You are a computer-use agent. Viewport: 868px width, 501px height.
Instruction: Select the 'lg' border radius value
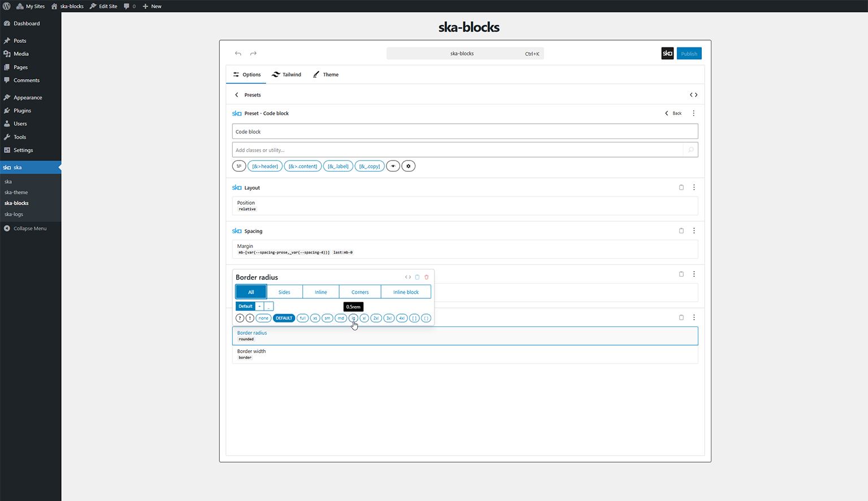pos(353,318)
